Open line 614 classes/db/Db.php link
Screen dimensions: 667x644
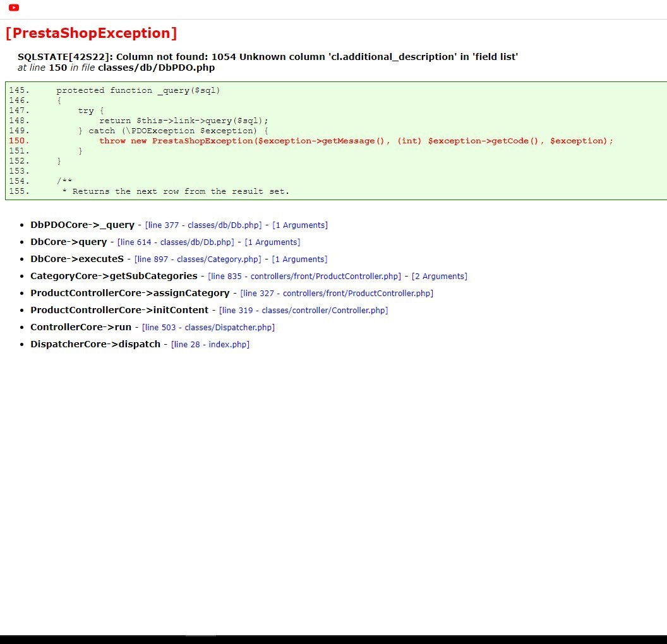click(176, 242)
